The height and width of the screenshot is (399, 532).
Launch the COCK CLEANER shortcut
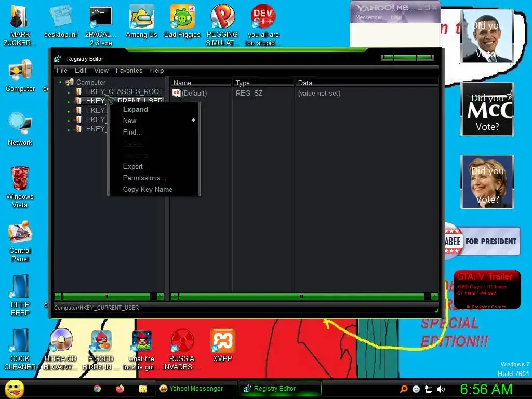pyautogui.click(x=20, y=350)
